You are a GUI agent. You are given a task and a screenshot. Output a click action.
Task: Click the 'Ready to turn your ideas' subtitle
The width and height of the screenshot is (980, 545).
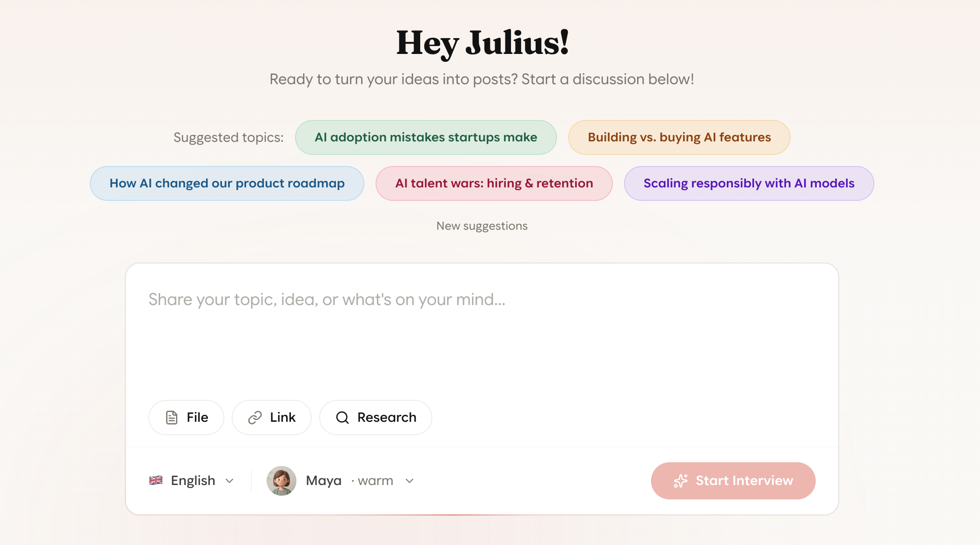point(482,79)
